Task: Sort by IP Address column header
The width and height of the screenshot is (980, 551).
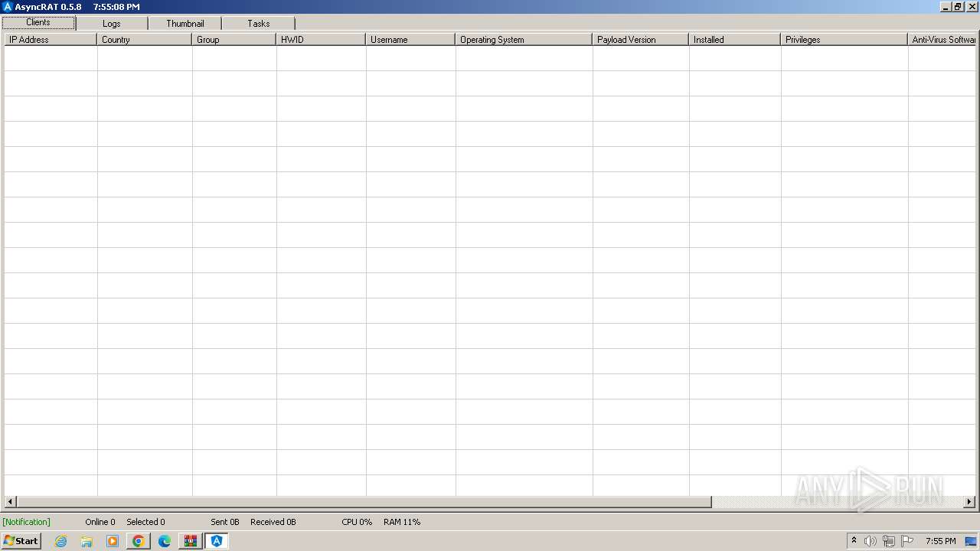Action: tap(51, 40)
